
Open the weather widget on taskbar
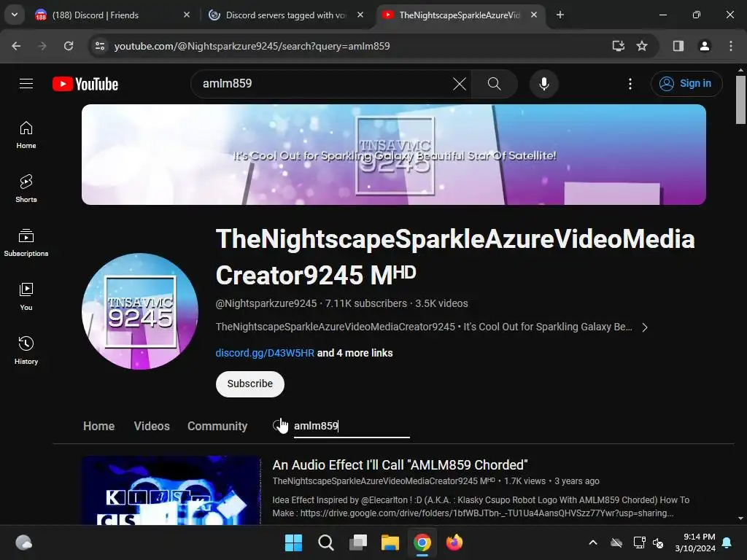[24, 542]
